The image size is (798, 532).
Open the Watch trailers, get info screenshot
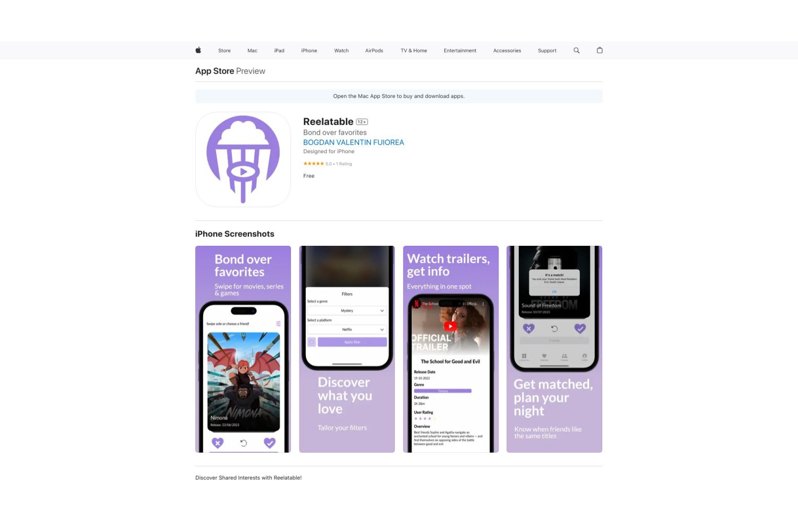(x=451, y=349)
